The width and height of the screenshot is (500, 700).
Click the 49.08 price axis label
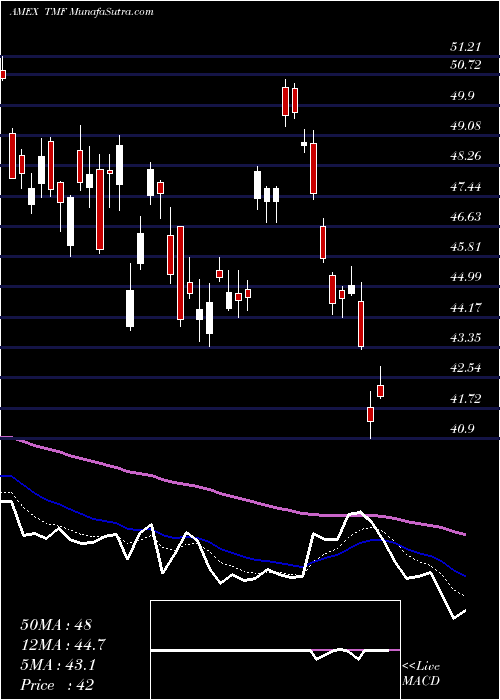click(x=466, y=125)
